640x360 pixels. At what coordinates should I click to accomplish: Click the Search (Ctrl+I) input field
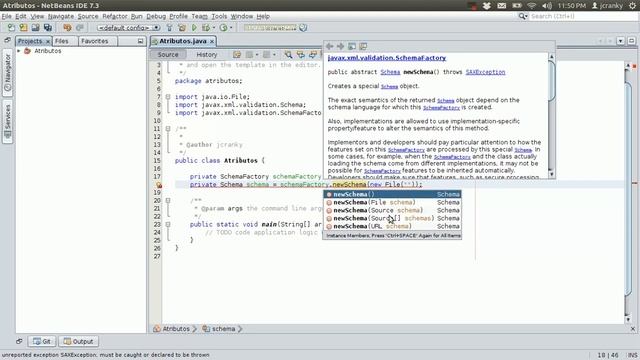tap(584, 16)
